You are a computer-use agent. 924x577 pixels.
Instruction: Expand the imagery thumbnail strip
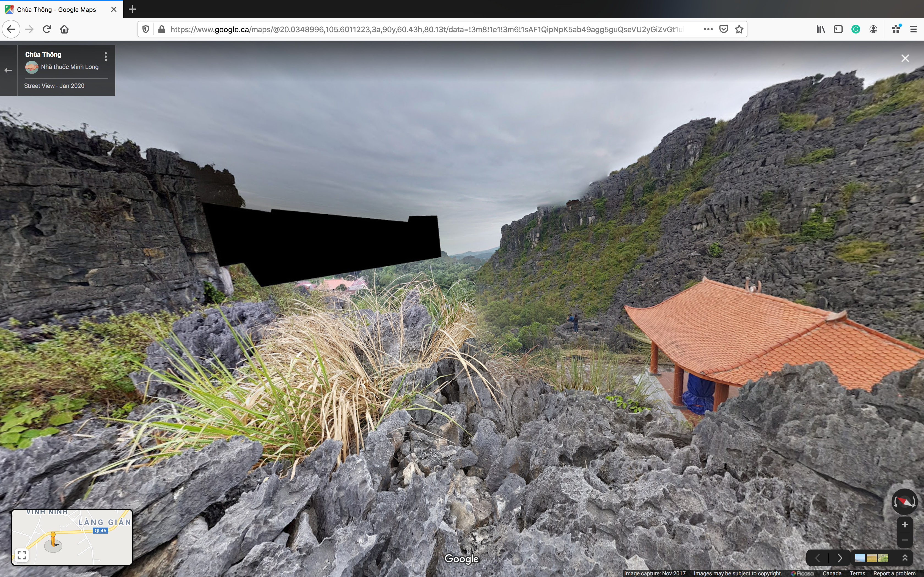pyautogui.click(x=904, y=558)
